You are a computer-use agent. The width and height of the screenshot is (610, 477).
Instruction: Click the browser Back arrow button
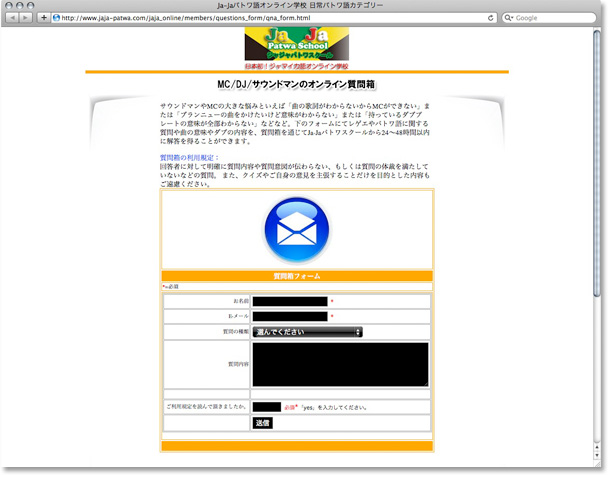coord(13,18)
